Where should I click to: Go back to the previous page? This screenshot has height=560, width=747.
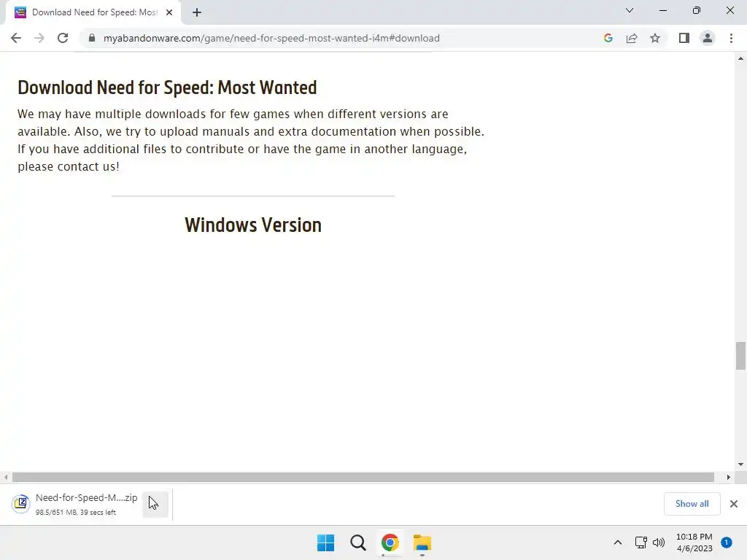(16, 38)
